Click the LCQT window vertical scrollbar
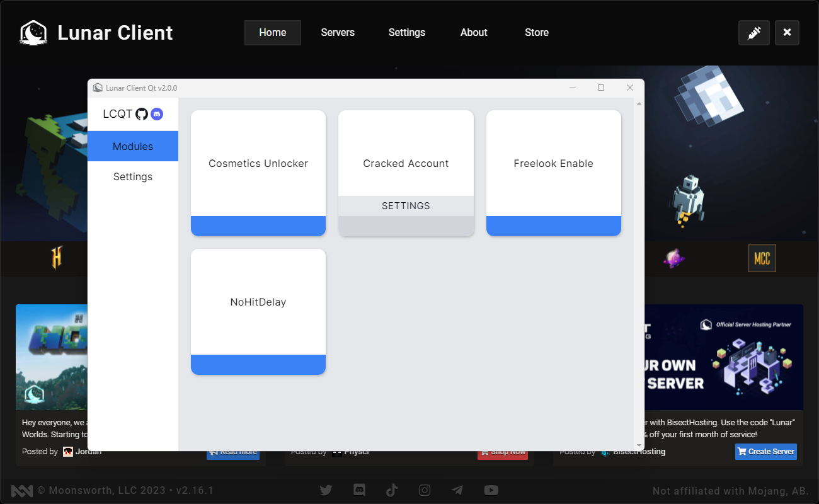 [x=639, y=274]
